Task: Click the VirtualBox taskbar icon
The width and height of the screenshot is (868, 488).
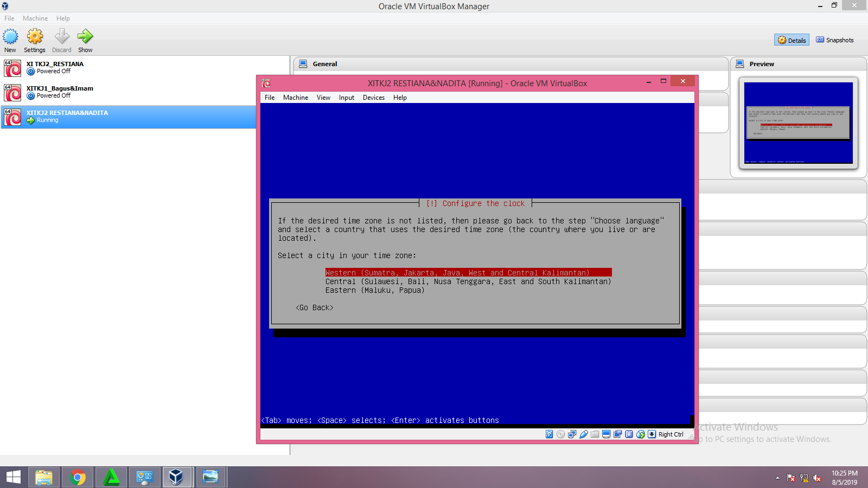Action: [176, 477]
